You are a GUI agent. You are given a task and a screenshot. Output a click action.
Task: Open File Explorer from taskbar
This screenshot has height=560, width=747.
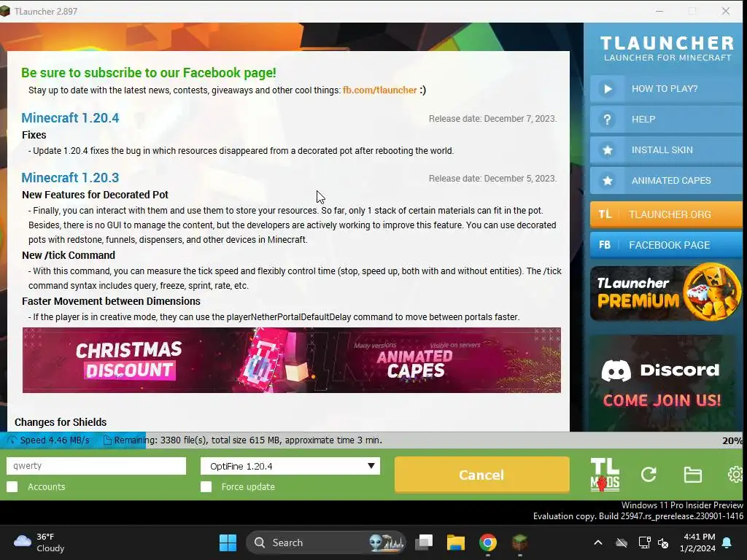coord(455,542)
